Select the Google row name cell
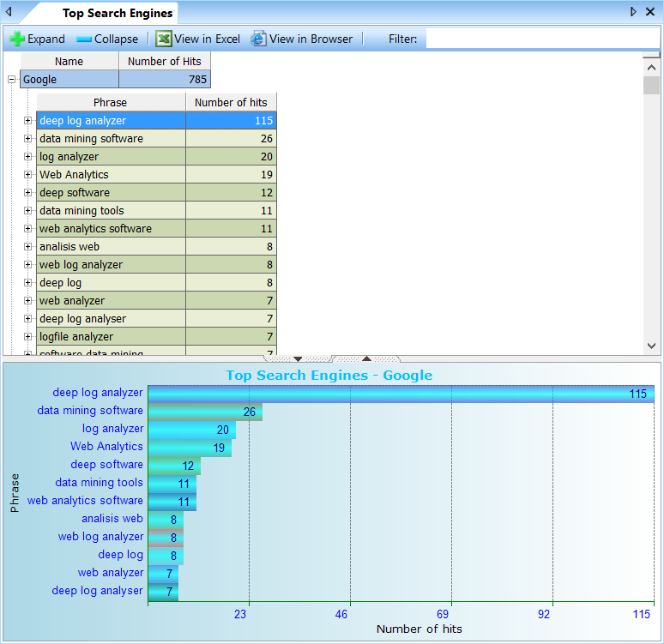The height and width of the screenshot is (644, 664). (x=69, y=79)
